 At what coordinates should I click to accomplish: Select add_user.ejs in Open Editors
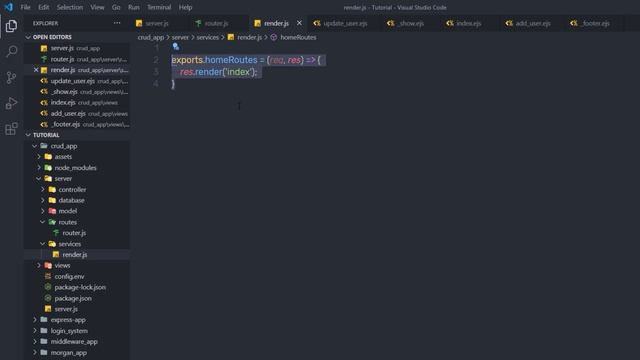point(78,113)
